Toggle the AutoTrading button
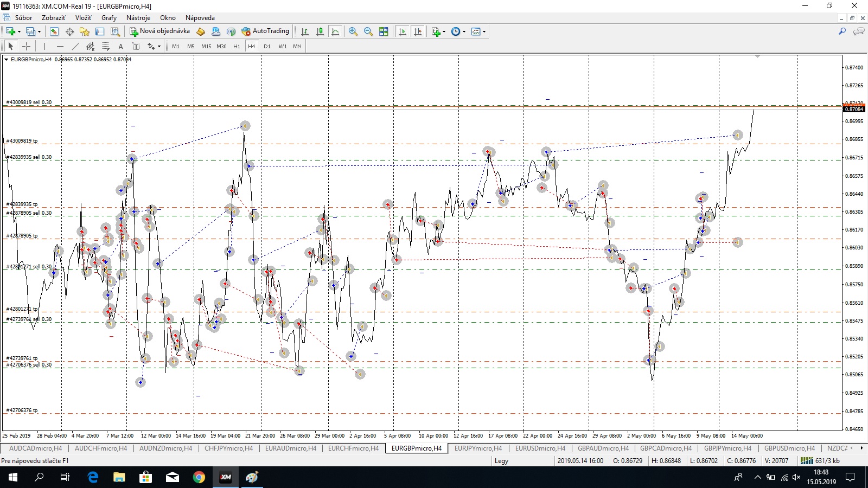 (265, 31)
